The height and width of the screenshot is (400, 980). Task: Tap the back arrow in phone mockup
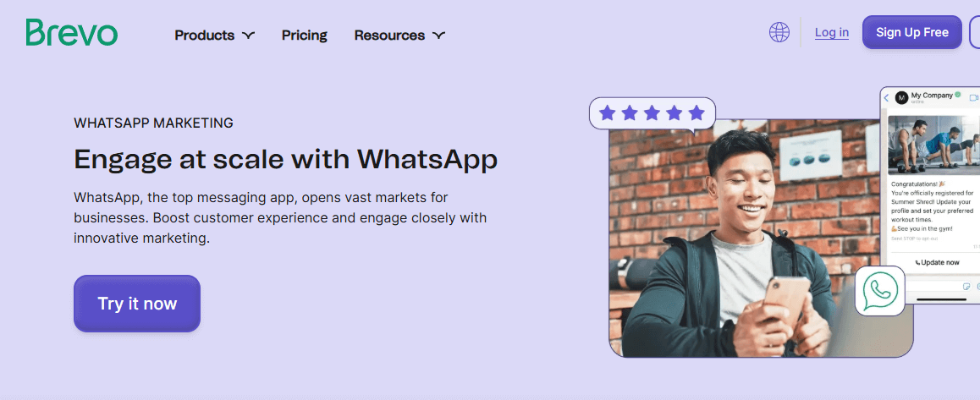(886, 98)
